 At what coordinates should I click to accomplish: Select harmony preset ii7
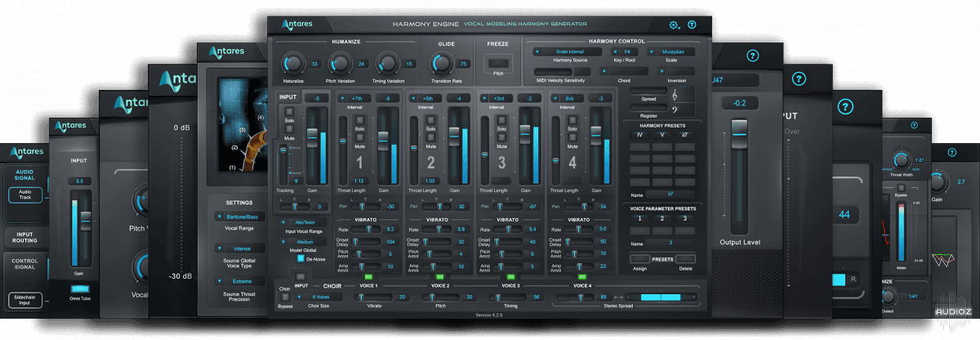click(684, 134)
